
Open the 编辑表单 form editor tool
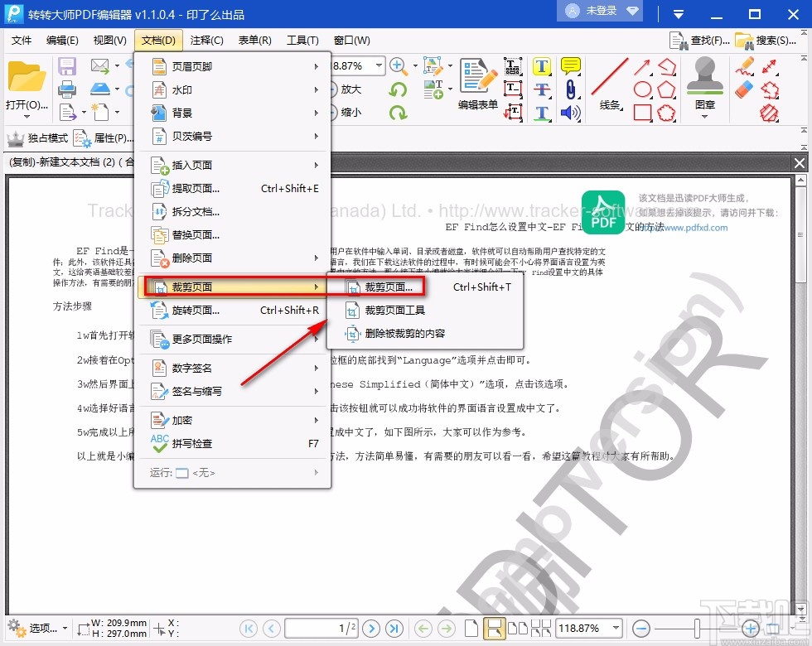coord(478,84)
